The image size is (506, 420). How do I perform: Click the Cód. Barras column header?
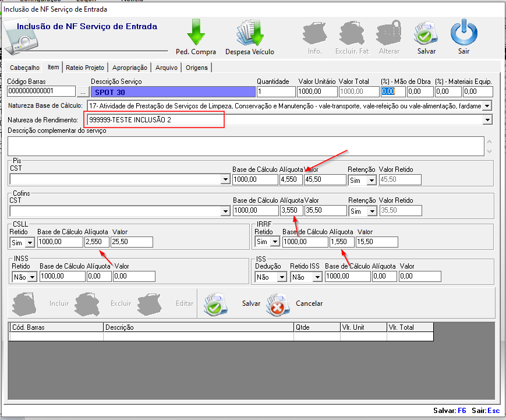[57, 327]
